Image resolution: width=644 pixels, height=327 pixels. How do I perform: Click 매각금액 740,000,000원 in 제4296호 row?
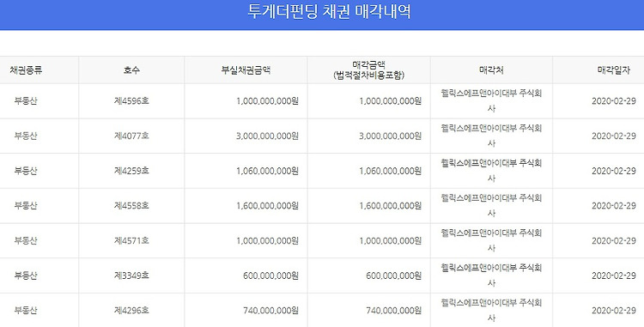(x=393, y=310)
